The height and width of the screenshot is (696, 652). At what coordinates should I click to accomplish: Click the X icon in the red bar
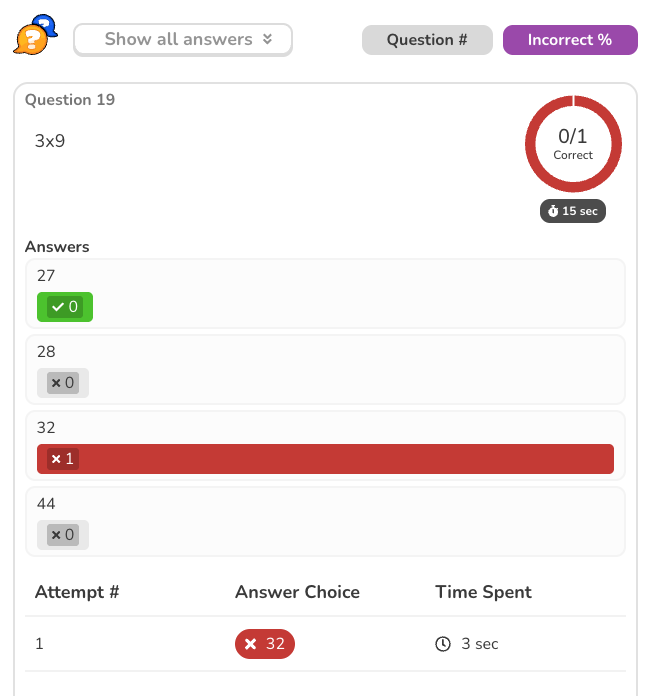pyautogui.click(x=56, y=459)
